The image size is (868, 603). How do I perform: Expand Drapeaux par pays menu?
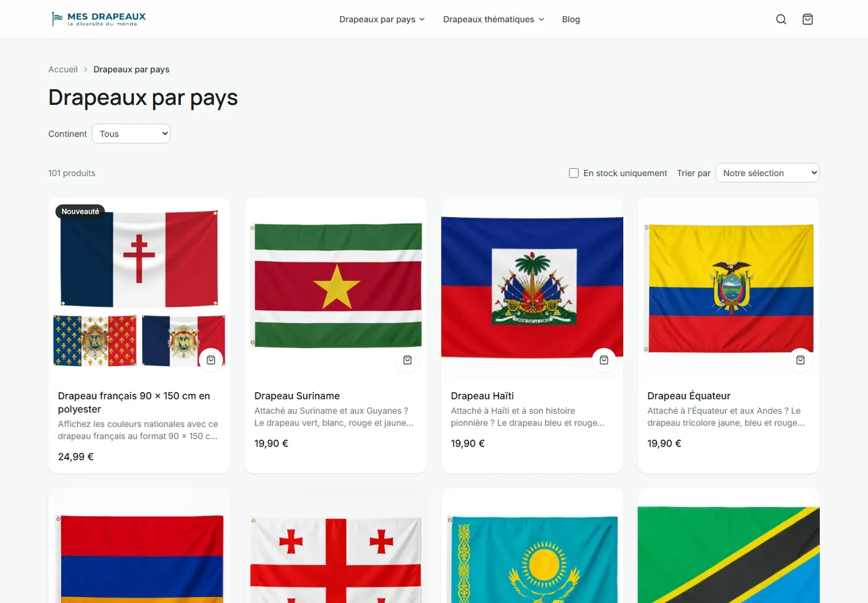point(382,19)
